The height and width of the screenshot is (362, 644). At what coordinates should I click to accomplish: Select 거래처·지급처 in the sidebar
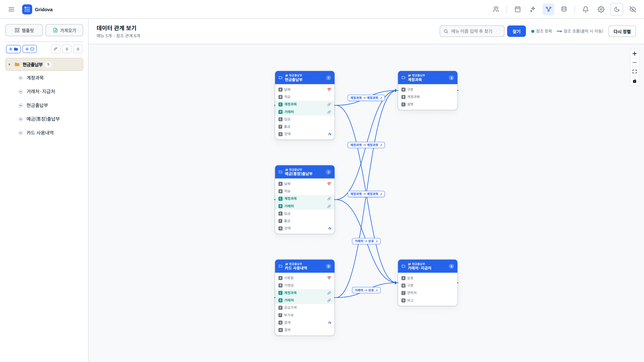41,91
